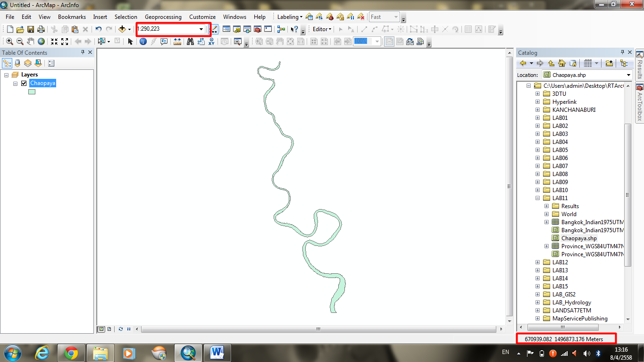Select Chaopaya.shp in the Catalog tree
The width and height of the screenshot is (644, 362).
579,238
